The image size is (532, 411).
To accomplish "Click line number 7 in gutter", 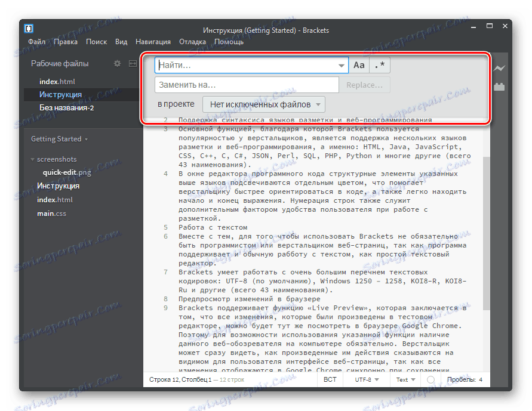I will click(165, 272).
